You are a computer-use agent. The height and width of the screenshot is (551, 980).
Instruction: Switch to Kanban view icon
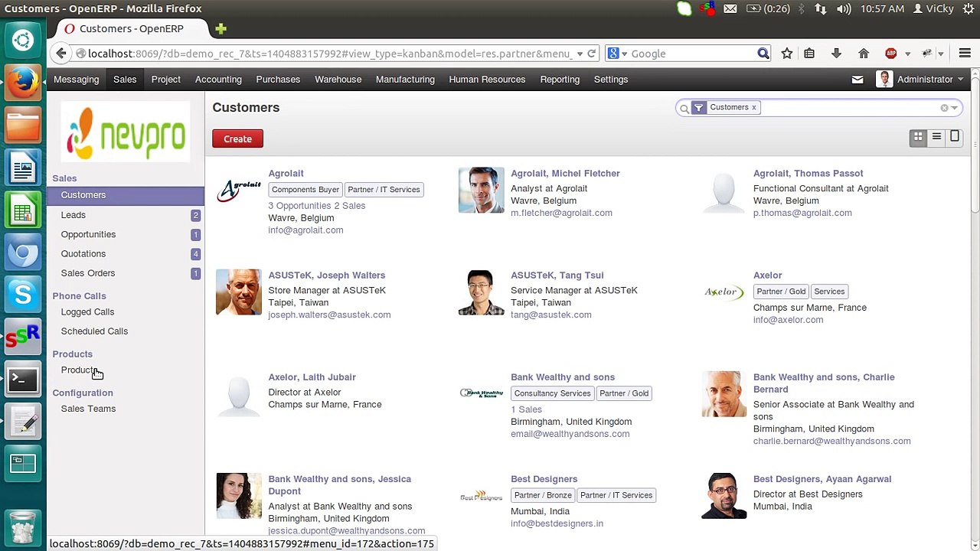tap(918, 137)
